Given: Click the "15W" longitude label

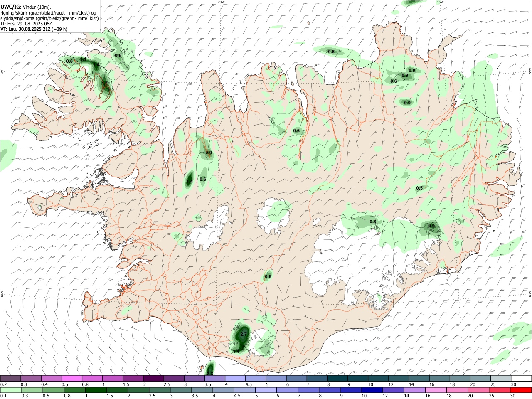Looking at the screenshot, I should 440,2.
